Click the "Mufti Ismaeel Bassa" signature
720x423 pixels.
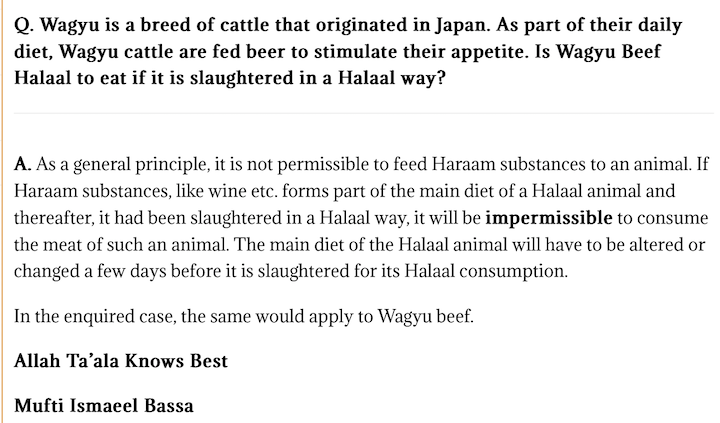tap(104, 406)
